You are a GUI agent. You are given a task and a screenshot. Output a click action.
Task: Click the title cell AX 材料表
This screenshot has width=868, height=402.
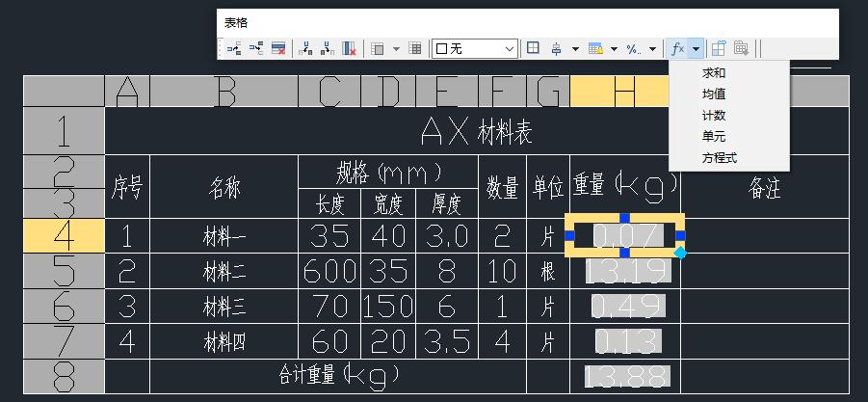pyautogui.click(x=476, y=131)
